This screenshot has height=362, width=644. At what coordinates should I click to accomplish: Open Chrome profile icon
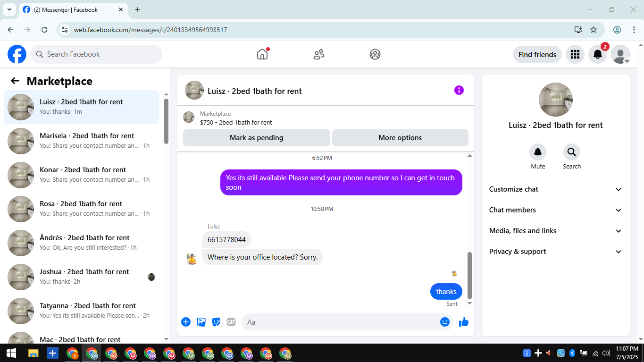click(x=617, y=30)
